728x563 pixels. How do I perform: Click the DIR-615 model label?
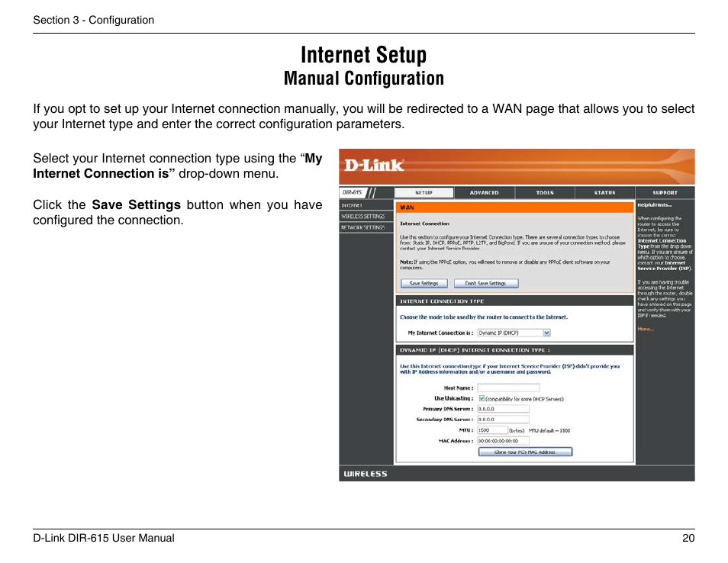coord(352,192)
